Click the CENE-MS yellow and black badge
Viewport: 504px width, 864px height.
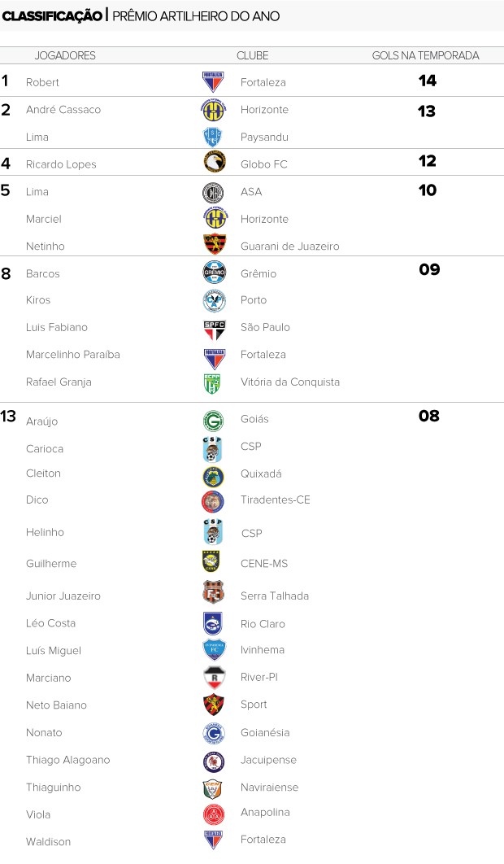pyautogui.click(x=211, y=561)
